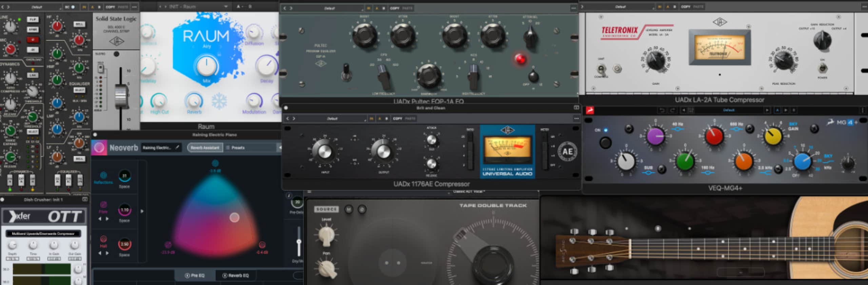Click the purple 40 Hz knob in VEQ-MG4+

pos(656,136)
